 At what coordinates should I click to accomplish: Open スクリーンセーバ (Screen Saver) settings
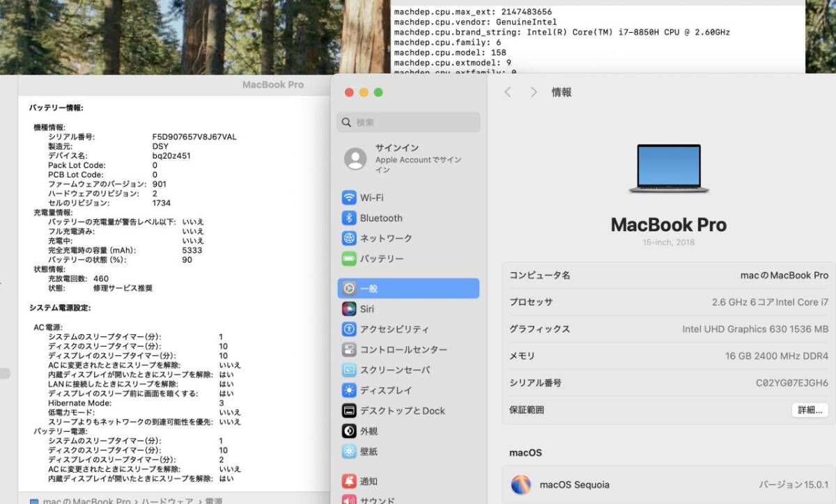click(x=394, y=370)
